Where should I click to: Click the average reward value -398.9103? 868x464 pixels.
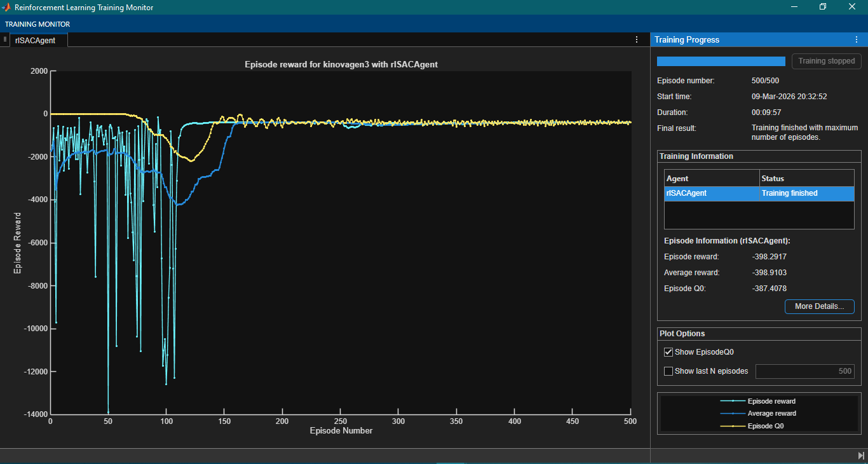(x=769, y=273)
